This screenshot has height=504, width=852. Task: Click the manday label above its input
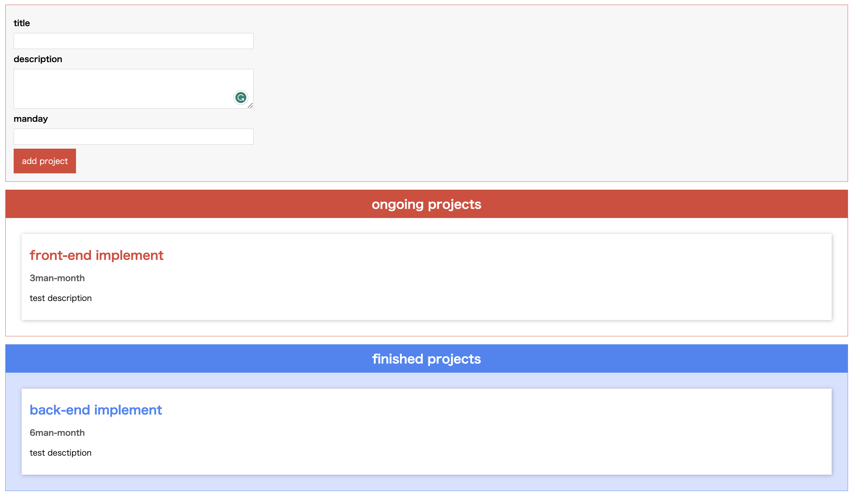[31, 119]
